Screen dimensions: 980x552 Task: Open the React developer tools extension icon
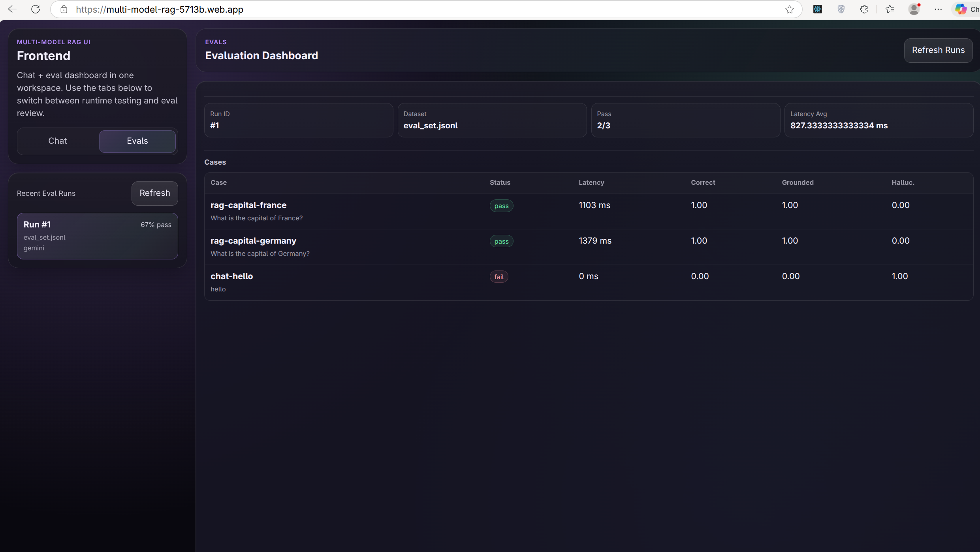[818, 9]
